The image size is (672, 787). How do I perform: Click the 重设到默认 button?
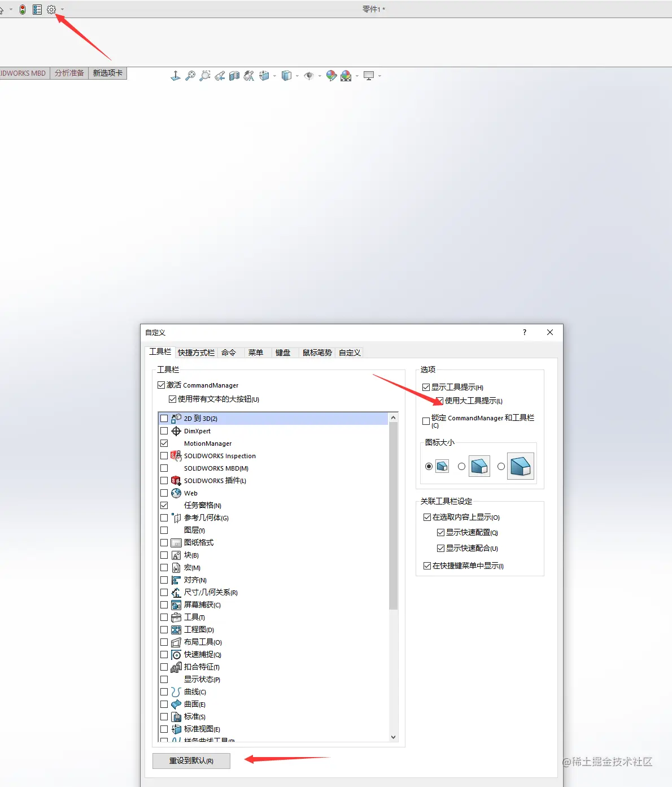(x=191, y=761)
